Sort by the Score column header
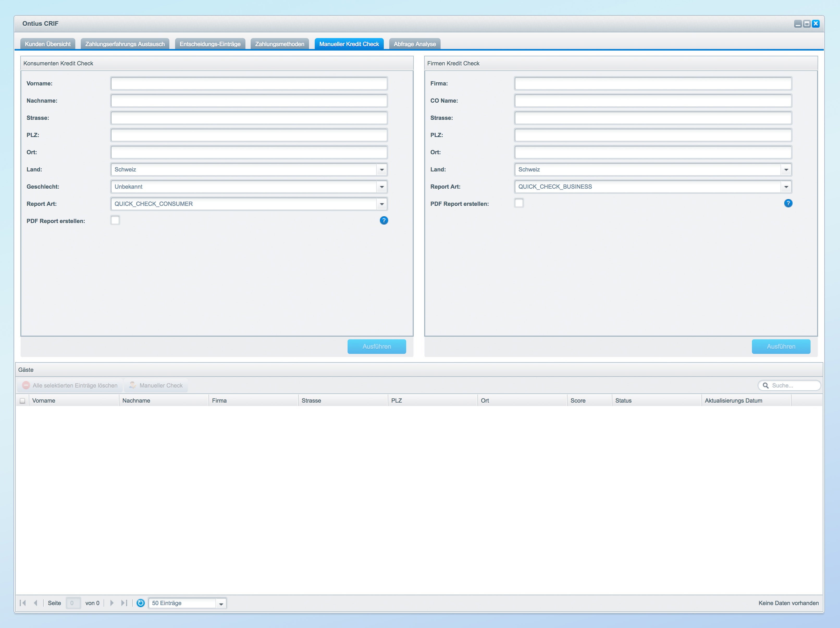 [589, 401]
